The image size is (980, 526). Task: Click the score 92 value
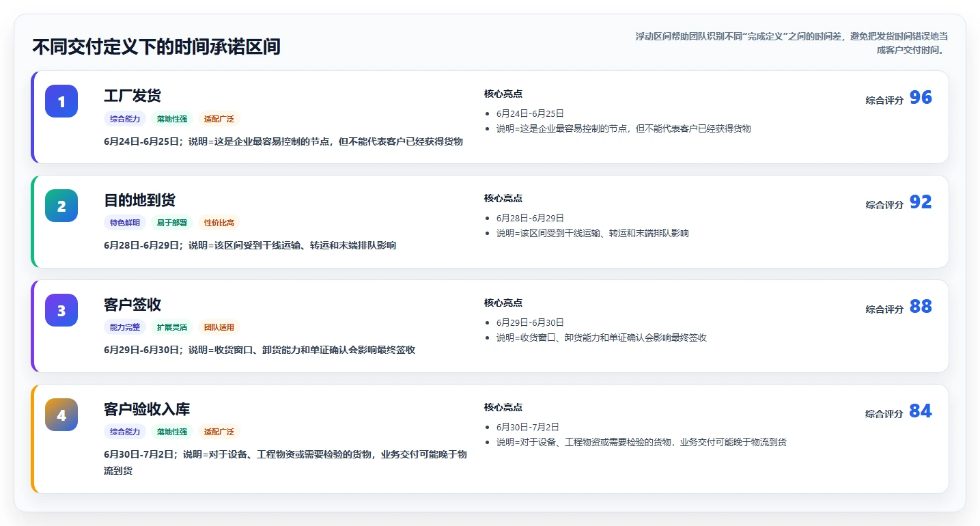coord(921,202)
